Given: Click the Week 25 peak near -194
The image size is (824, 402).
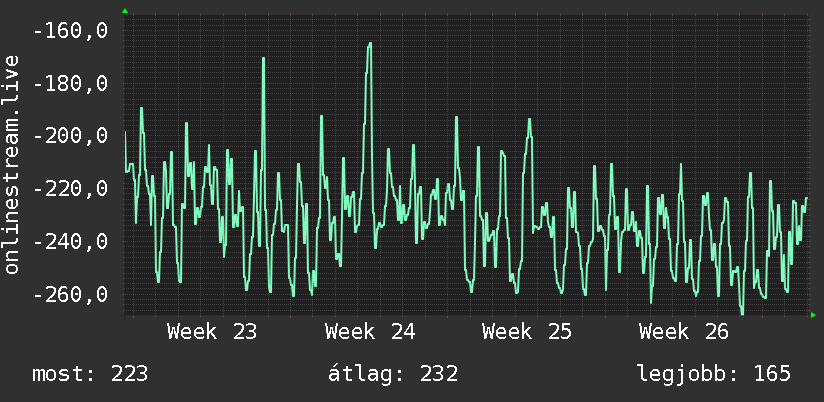Looking at the screenshot, I should coord(530,120).
